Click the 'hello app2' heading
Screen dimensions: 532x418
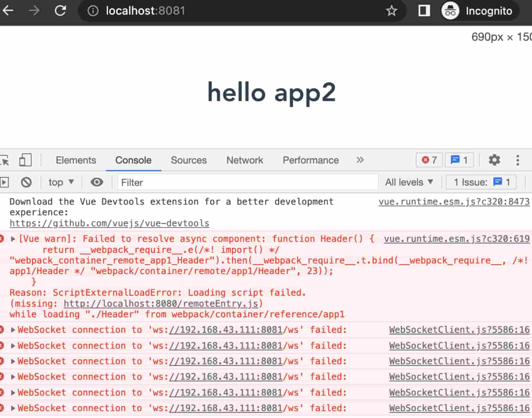pyautogui.click(x=271, y=93)
